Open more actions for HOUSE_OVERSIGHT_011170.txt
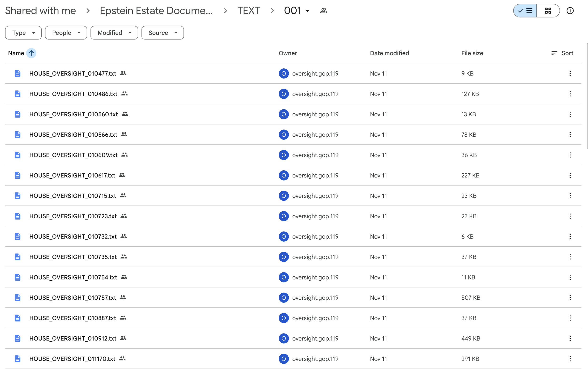Image resolution: width=588 pixels, height=369 pixels. click(x=570, y=359)
